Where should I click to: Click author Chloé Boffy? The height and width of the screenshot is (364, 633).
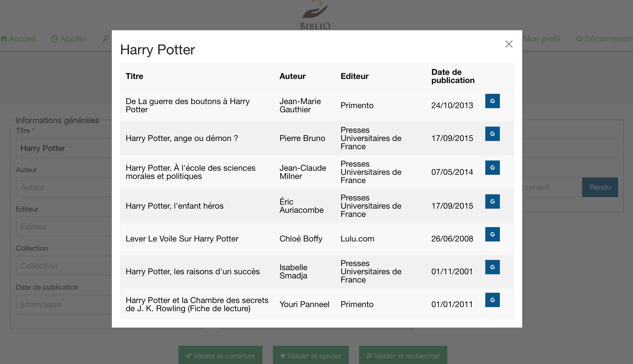point(301,239)
